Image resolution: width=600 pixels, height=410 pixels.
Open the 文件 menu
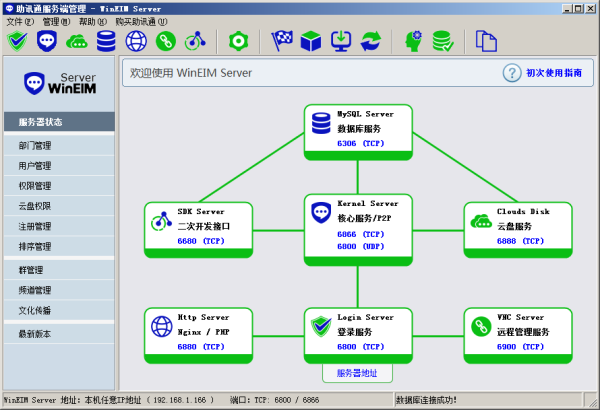pyautogui.click(x=20, y=21)
